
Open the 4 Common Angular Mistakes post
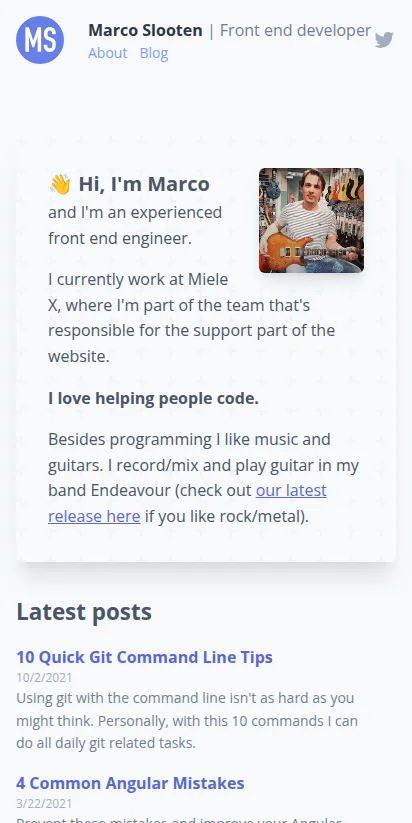(130, 783)
